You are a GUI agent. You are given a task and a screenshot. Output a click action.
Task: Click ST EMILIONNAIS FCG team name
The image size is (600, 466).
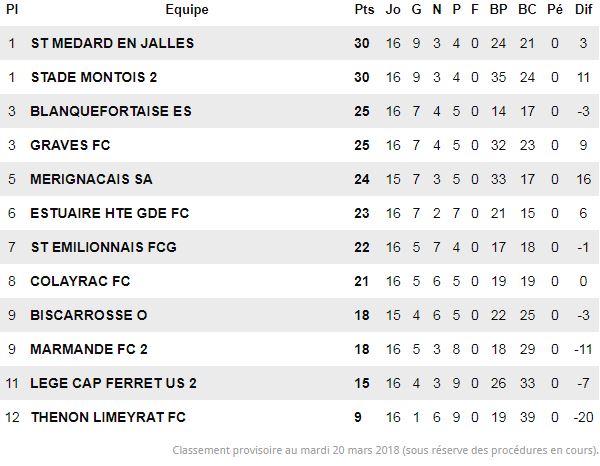[x=104, y=247]
